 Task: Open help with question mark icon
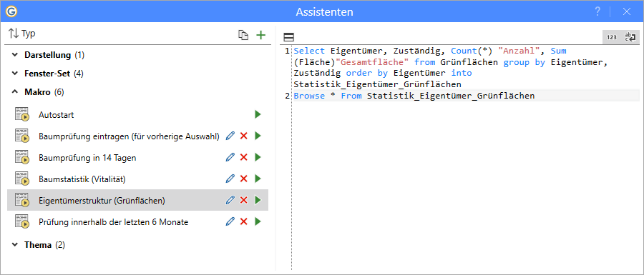pyautogui.click(x=597, y=12)
